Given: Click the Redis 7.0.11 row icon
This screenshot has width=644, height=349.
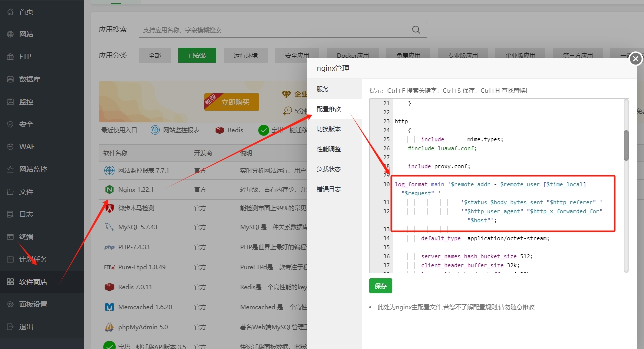Looking at the screenshot, I should pos(109,287).
